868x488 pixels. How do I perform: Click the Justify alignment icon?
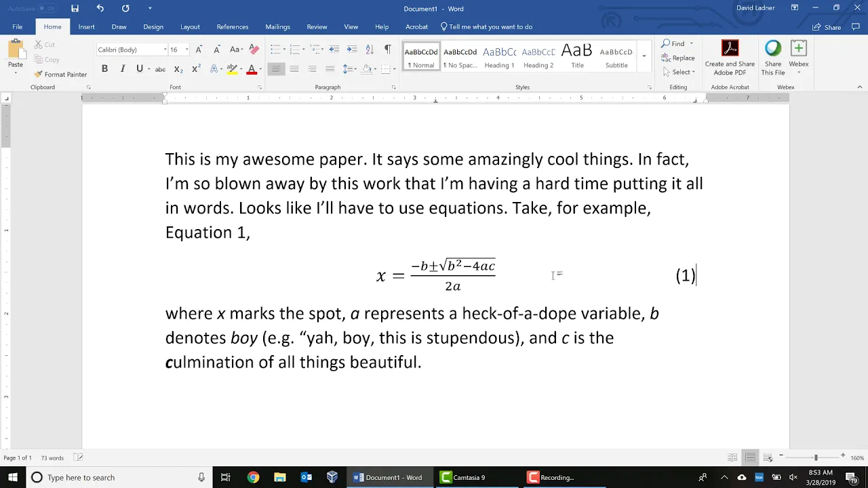330,69
